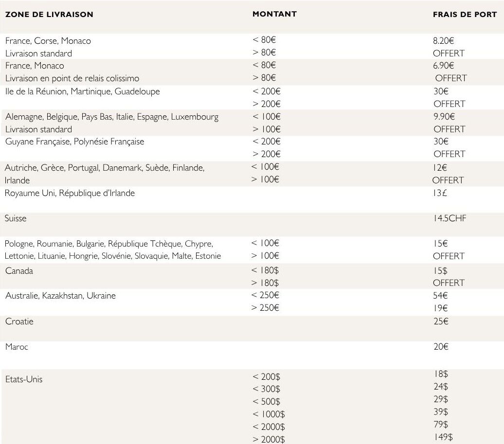Screen dimensions: 504x444
Task: Click the Etats-Unis delivery zone
Action: click(24, 379)
